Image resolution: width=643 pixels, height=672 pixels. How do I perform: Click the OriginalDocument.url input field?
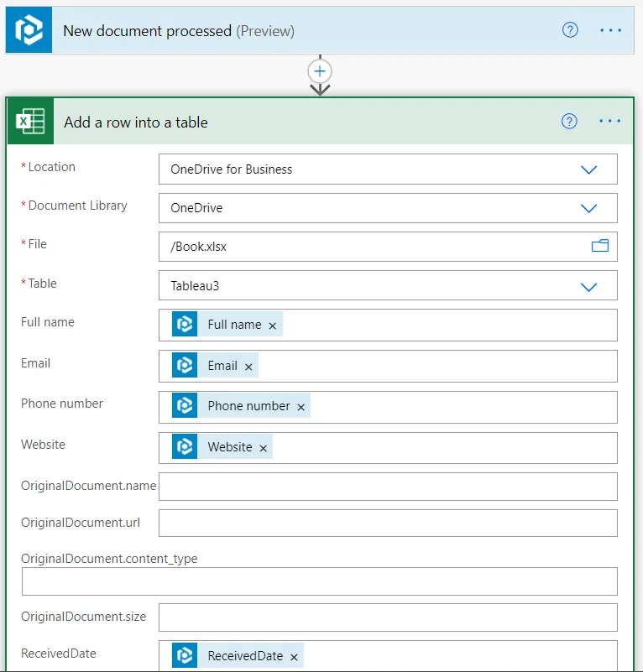click(x=388, y=522)
